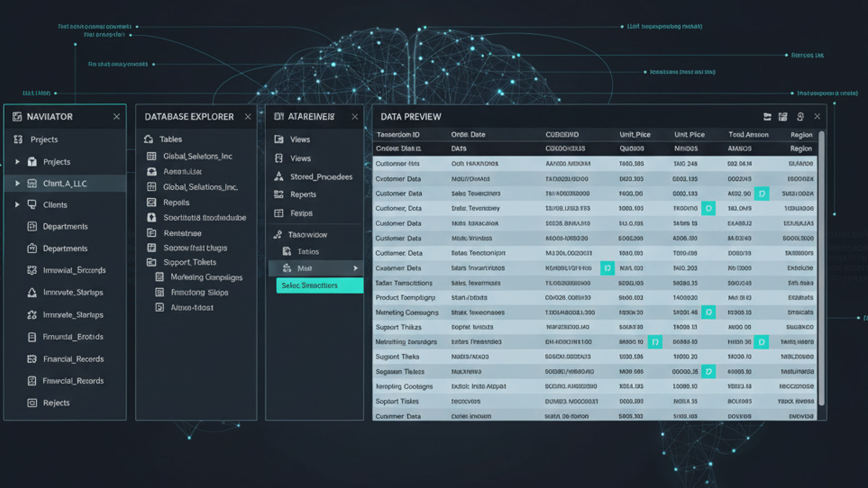Screen dimensions: 868x488
Task: Expand the Clients tree node arrow
Action: click(17, 205)
